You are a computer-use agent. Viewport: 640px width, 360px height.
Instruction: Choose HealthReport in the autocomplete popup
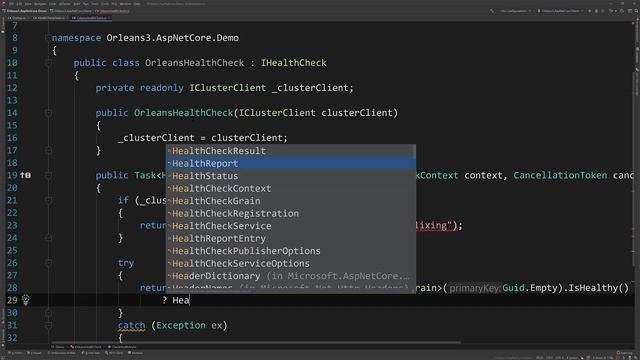(291, 163)
